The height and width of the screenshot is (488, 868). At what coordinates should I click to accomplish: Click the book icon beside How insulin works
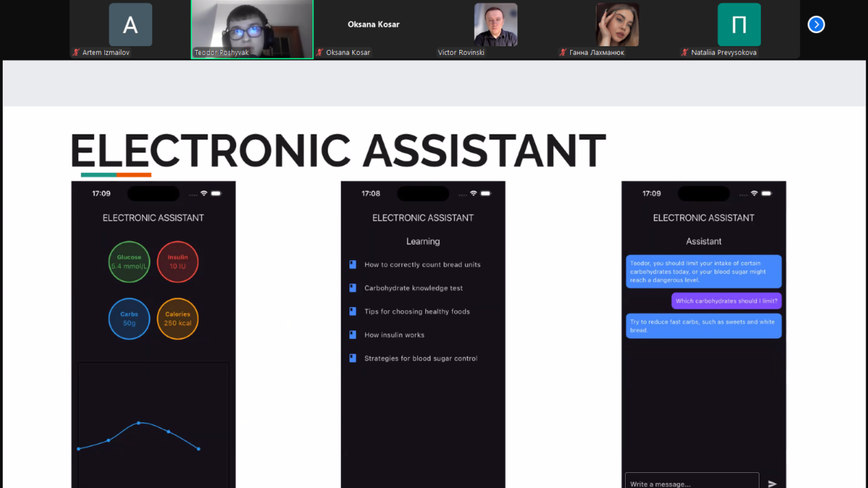353,335
